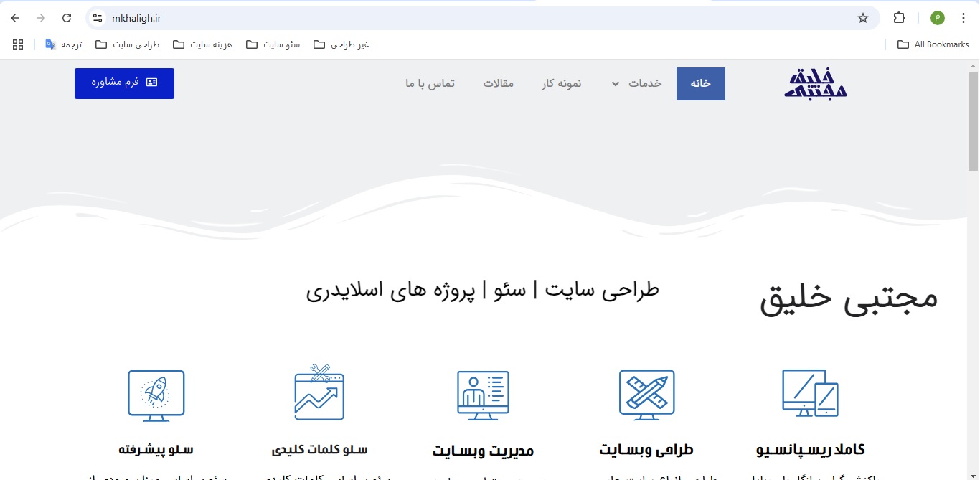The height and width of the screenshot is (480, 980).
Task: Select the سئو پیشرفته rocket monitor icon
Action: coord(156,394)
